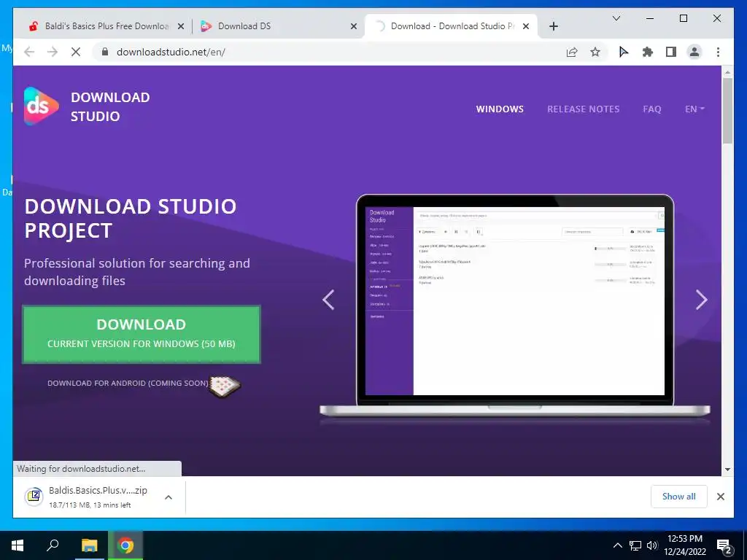Open the network tray icon
Screen dimensions: 747x560
[635, 545]
